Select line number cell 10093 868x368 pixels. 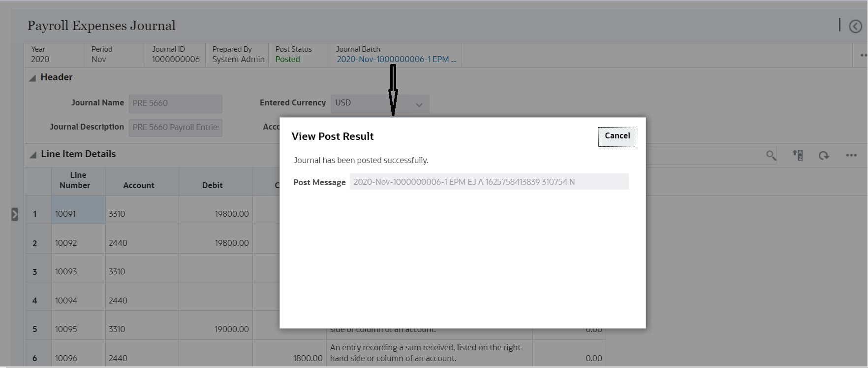78,268
